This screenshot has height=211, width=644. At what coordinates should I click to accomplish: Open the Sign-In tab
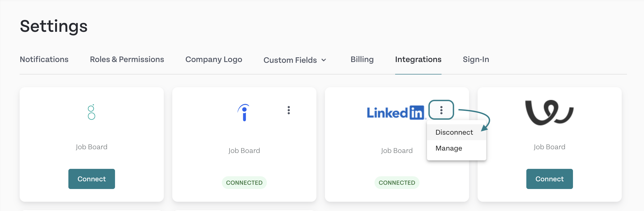pos(476,59)
